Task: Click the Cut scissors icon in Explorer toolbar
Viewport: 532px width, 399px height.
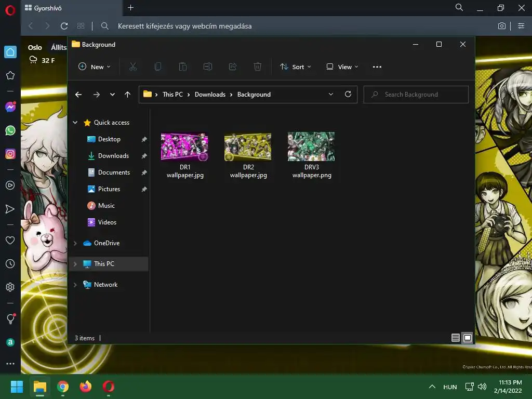Action: [132, 67]
